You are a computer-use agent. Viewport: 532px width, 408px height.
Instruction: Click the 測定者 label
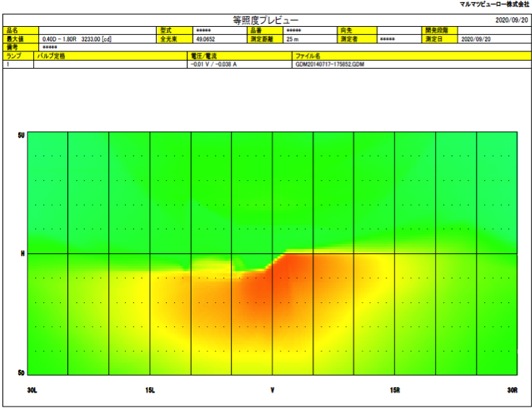[349, 39]
